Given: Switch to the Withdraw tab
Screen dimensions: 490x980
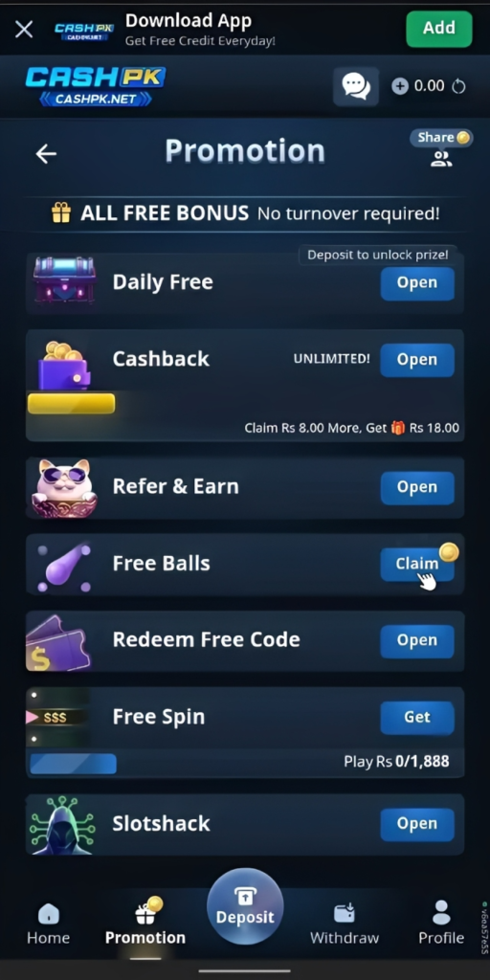Looking at the screenshot, I should click(345, 924).
